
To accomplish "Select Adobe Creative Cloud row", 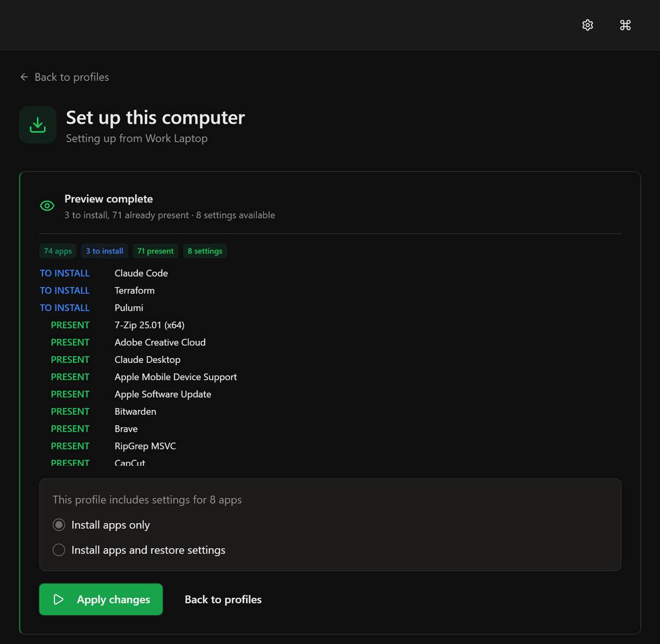I will 330,342.
